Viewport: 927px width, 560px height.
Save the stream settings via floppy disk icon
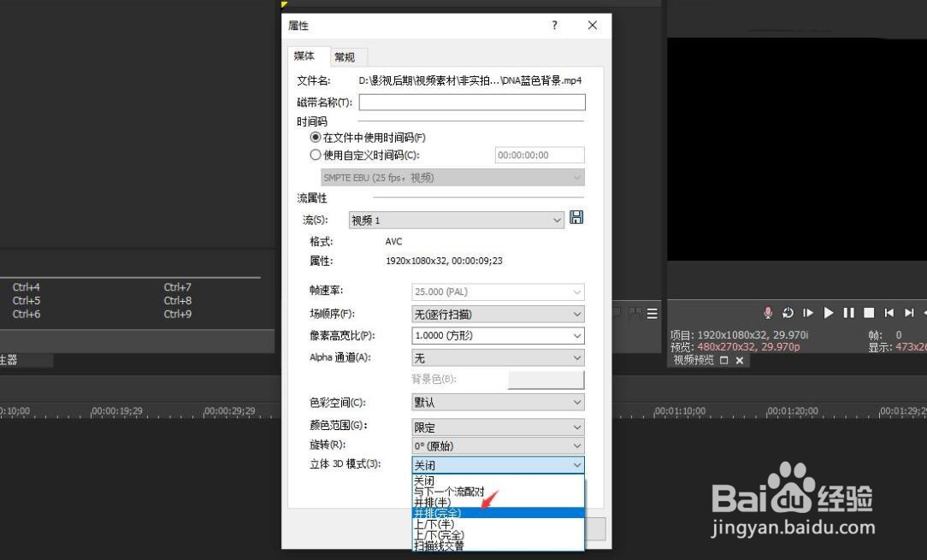point(576,218)
